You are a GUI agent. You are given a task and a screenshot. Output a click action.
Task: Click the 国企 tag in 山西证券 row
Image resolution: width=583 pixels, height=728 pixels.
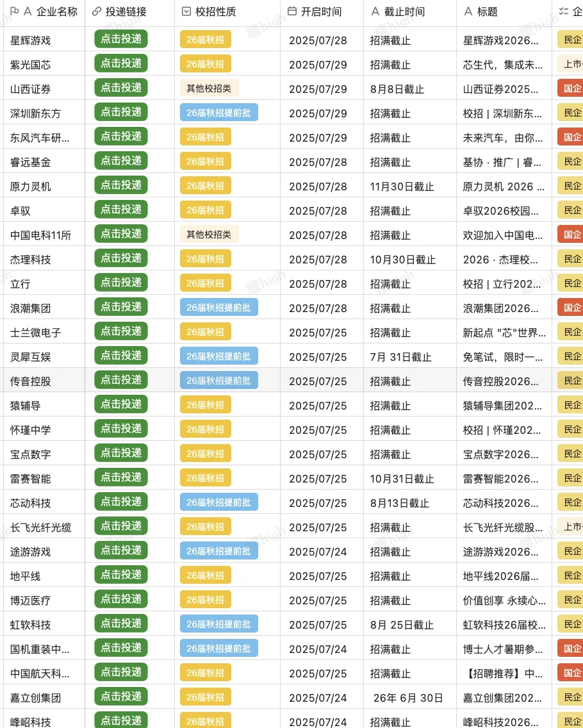click(570, 88)
